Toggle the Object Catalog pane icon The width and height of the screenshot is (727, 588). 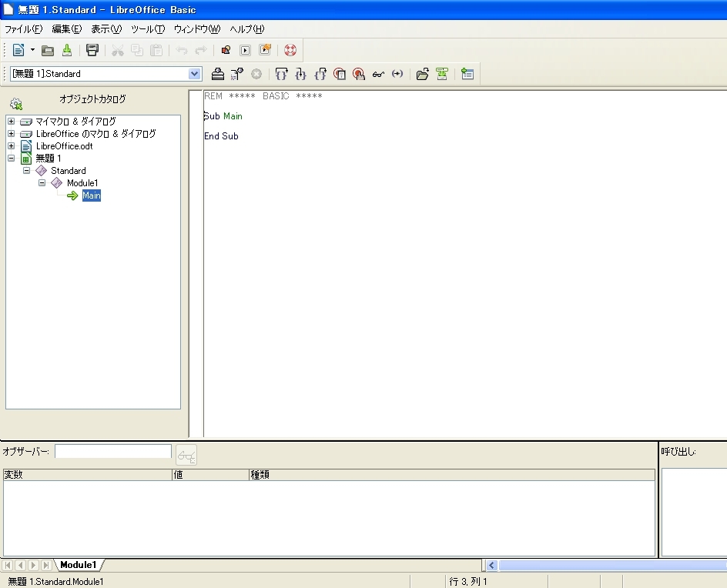442,74
